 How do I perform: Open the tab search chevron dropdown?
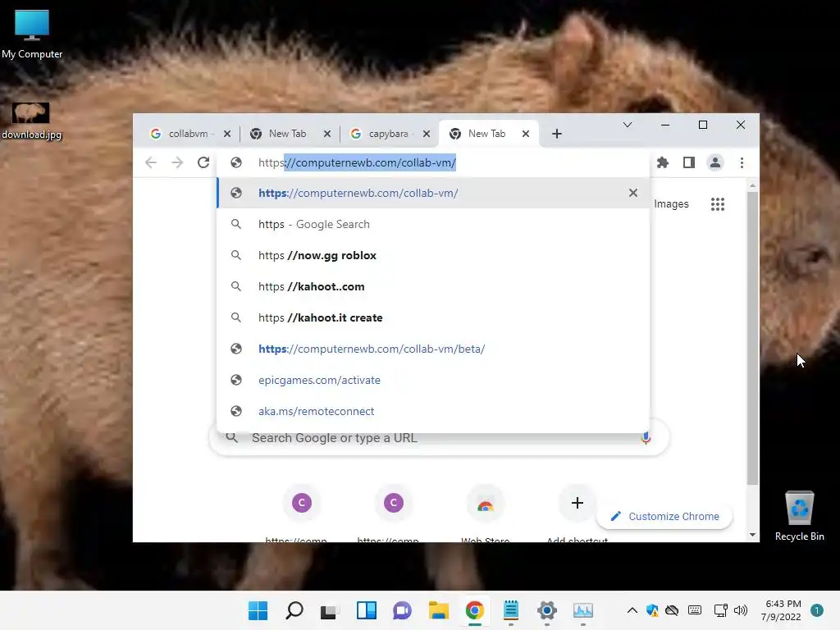coord(628,125)
